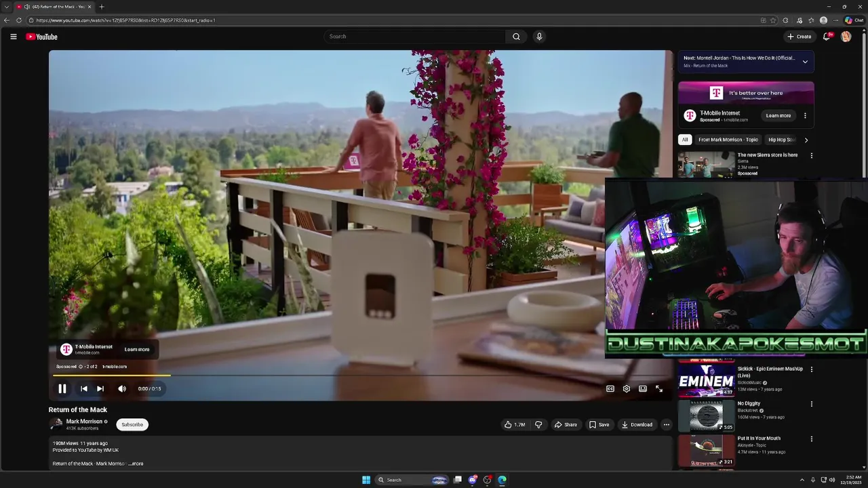Open Task View on the taskbar

pyautogui.click(x=458, y=480)
